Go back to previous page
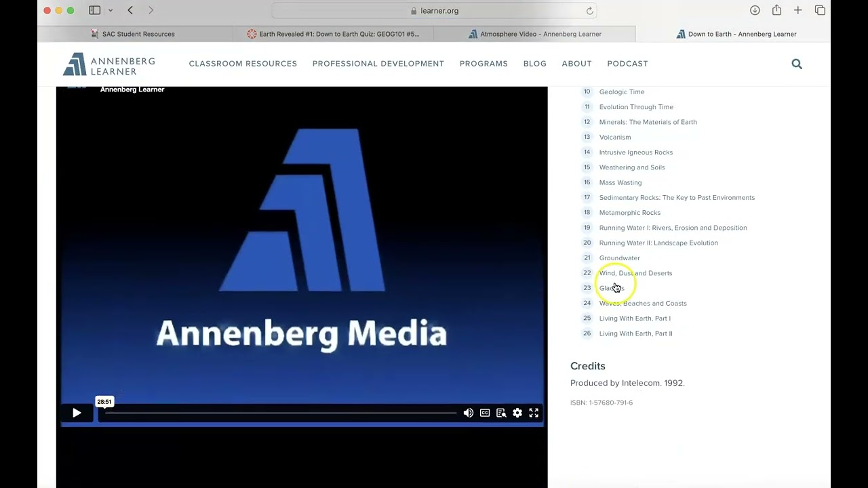The width and height of the screenshot is (868, 488). [130, 10]
